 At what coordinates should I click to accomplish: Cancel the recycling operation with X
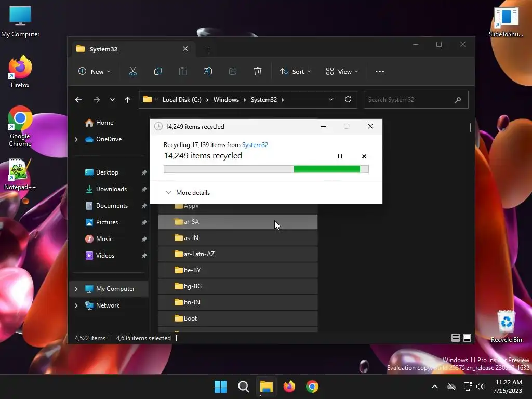point(364,156)
